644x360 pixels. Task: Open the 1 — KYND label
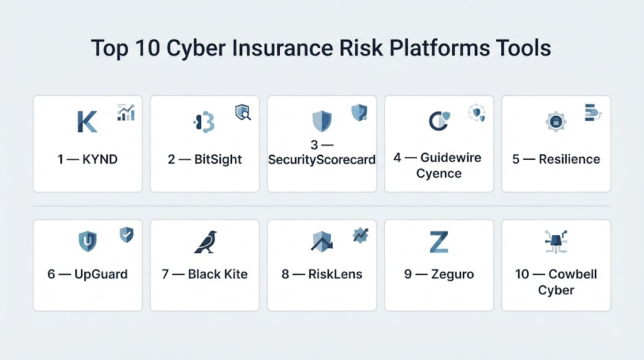[87, 159]
